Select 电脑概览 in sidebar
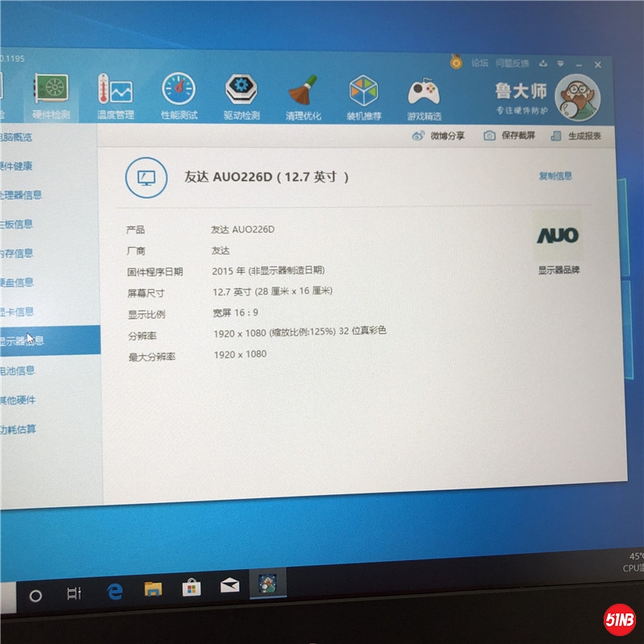This screenshot has height=644, width=644. point(15,137)
